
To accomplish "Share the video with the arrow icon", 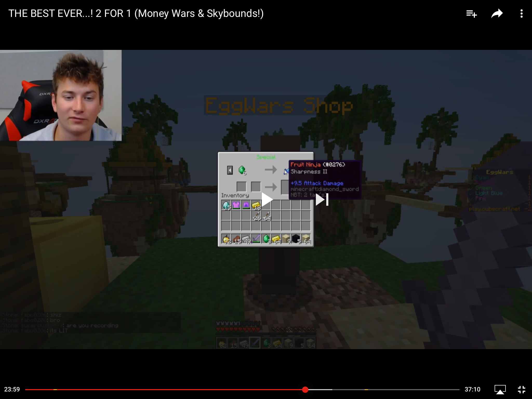I will tap(497, 14).
